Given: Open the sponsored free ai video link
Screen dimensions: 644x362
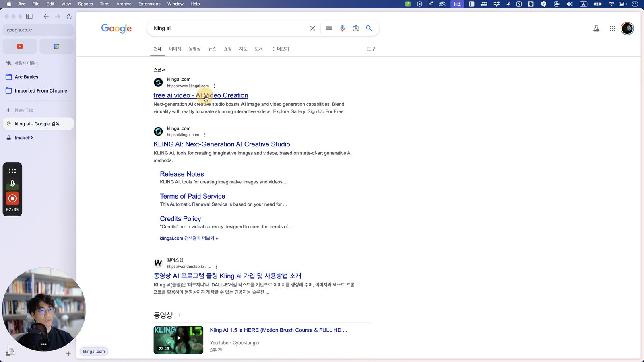Looking at the screenshot, I should tap(201, 95).
